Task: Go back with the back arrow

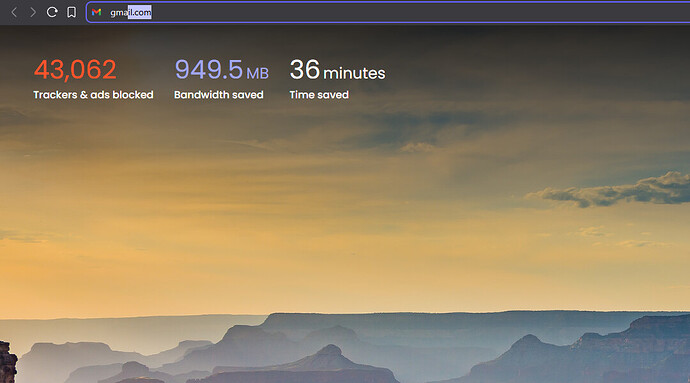Action: [x=14, y=12]
